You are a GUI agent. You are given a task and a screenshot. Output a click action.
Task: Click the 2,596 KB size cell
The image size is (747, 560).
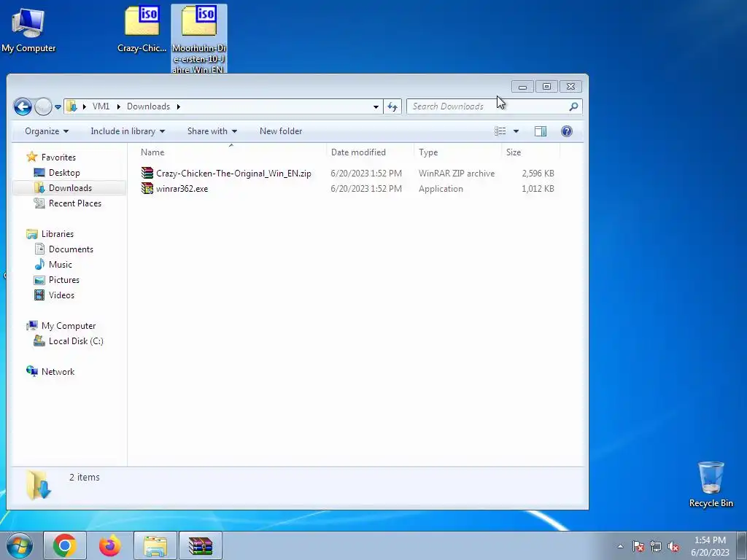point(538,174)
